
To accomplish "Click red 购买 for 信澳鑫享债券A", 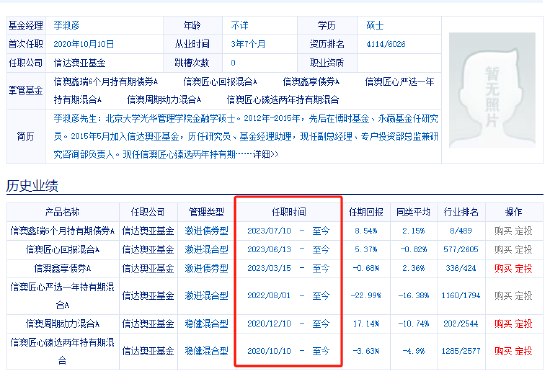I will 503,268.
